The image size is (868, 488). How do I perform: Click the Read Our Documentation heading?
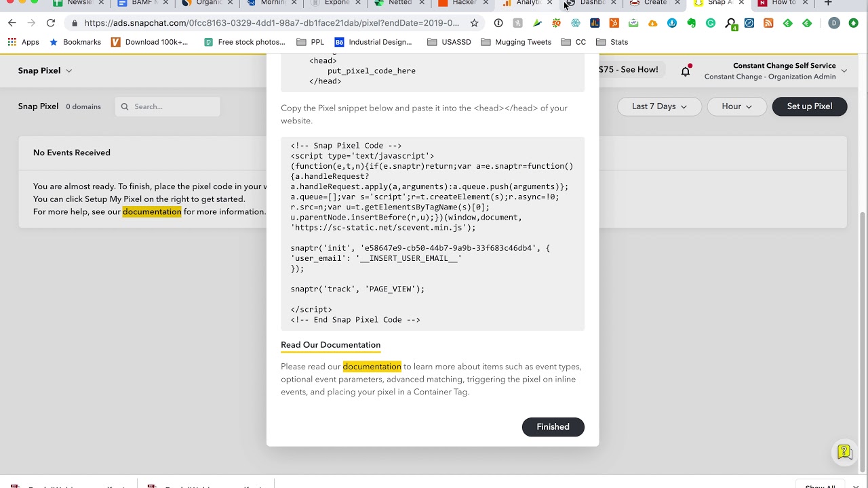[x=330, y=345]
